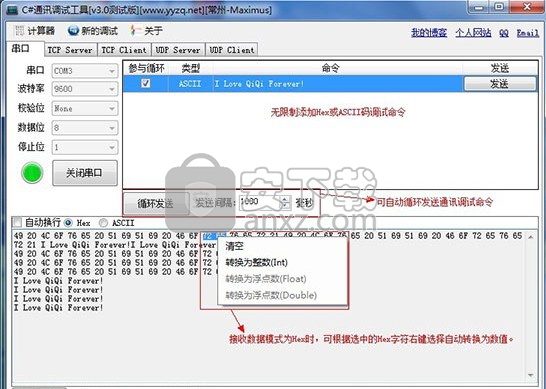Switch to the TCP Server tab
Viewport: 546px width, 389px height.
pyautogui.click(x=70, y=50)
